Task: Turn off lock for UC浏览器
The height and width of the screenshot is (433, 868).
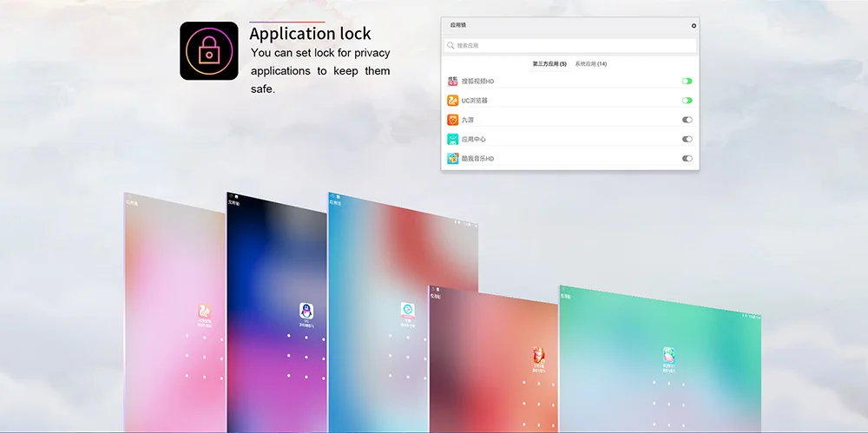Action: tap(687, 100)
